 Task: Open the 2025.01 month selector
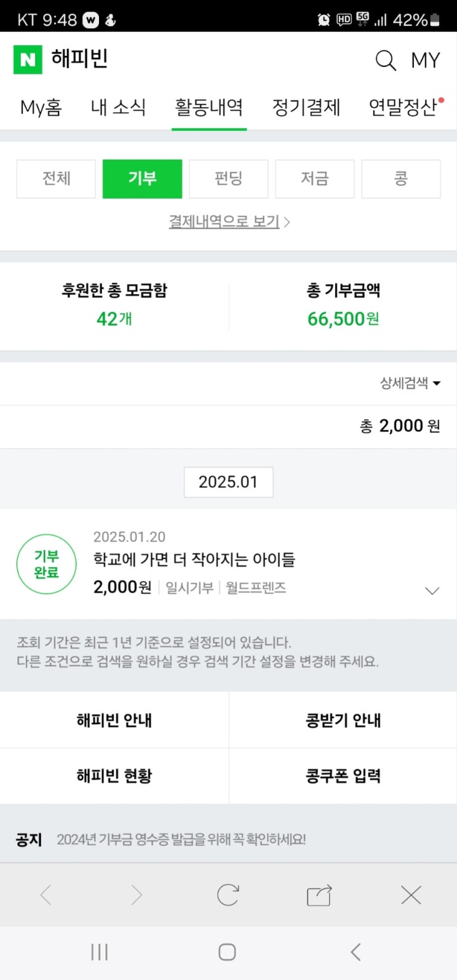pyautogui.click(x=228, y=482)
